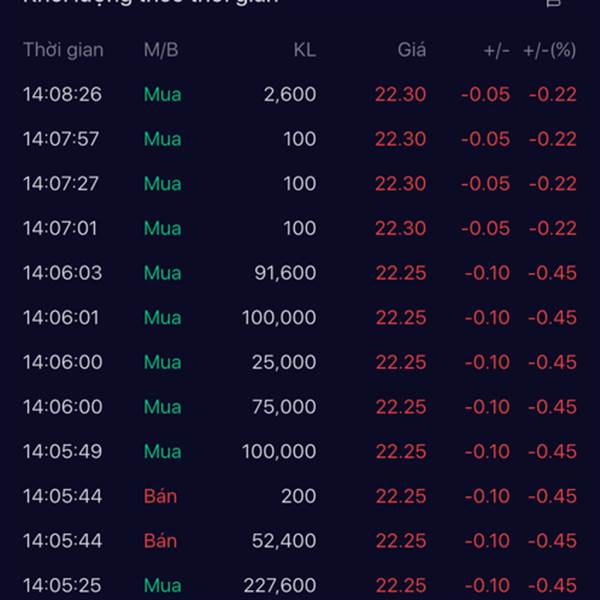Click the M/B column header

click(161, 50)
